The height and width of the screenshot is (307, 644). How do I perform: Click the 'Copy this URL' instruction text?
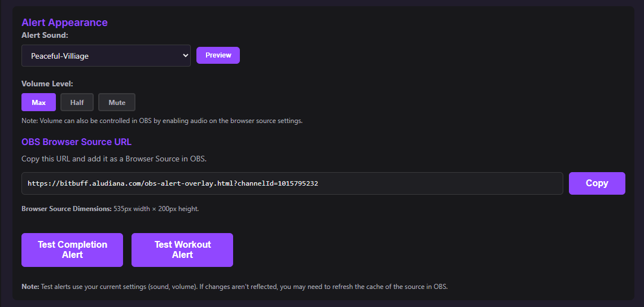114,159
